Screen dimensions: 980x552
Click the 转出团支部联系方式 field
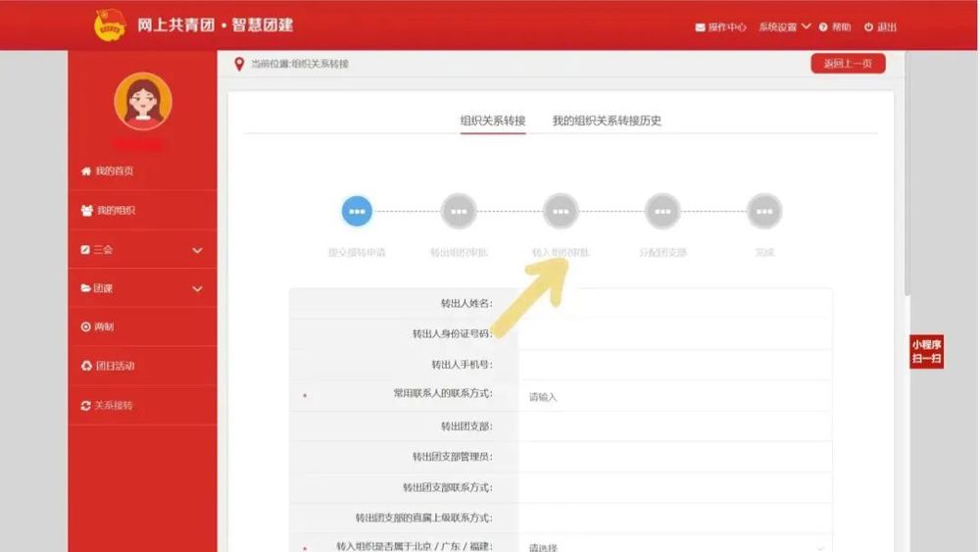675,487
